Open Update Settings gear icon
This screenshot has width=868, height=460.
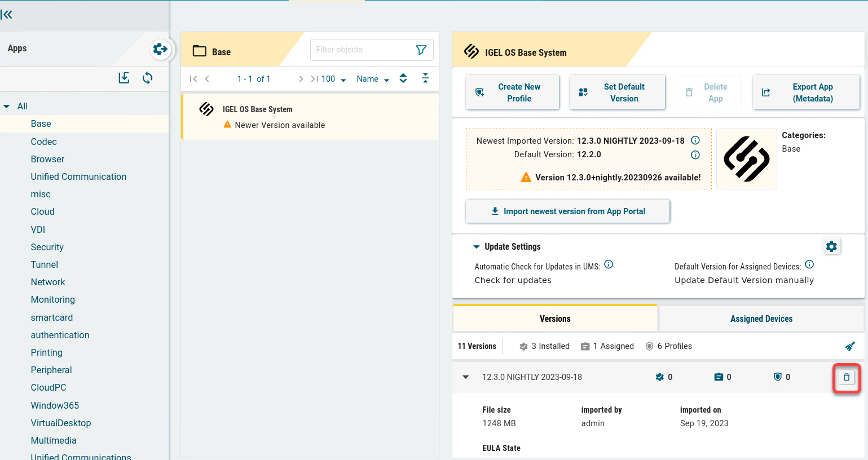point(831,246)
